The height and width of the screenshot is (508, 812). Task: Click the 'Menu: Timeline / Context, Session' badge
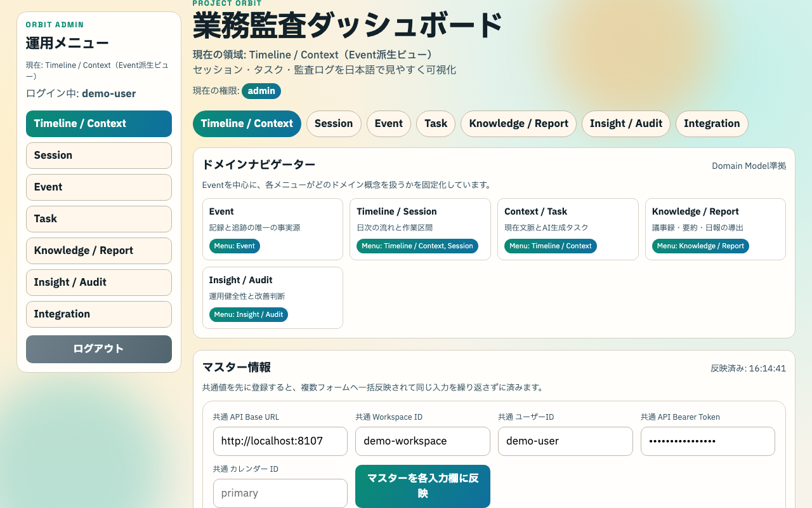coord(417,246)
